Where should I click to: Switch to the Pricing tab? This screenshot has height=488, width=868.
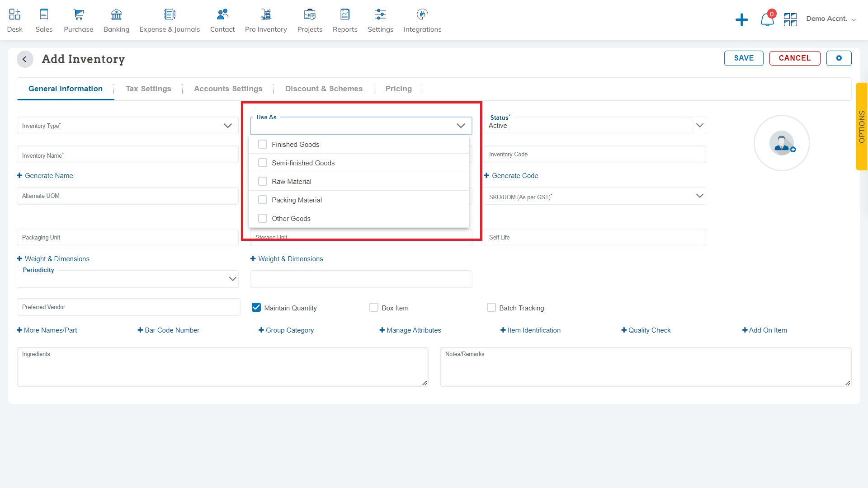tap(398, 88)
